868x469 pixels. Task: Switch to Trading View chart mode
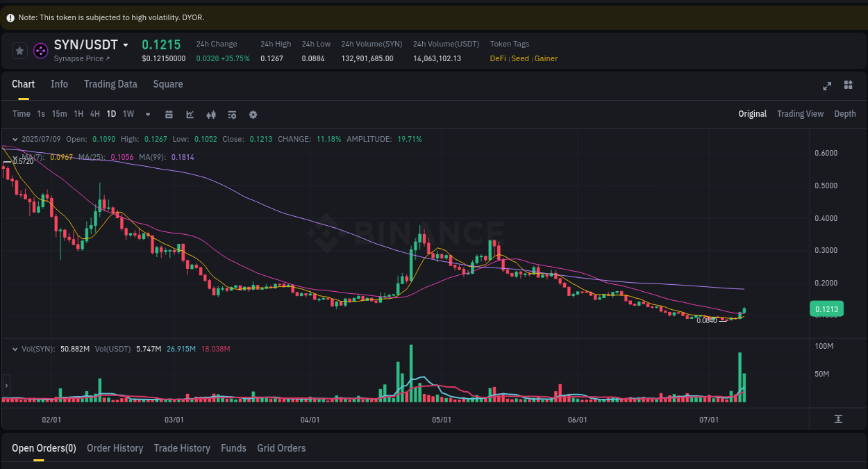[800, 113]
